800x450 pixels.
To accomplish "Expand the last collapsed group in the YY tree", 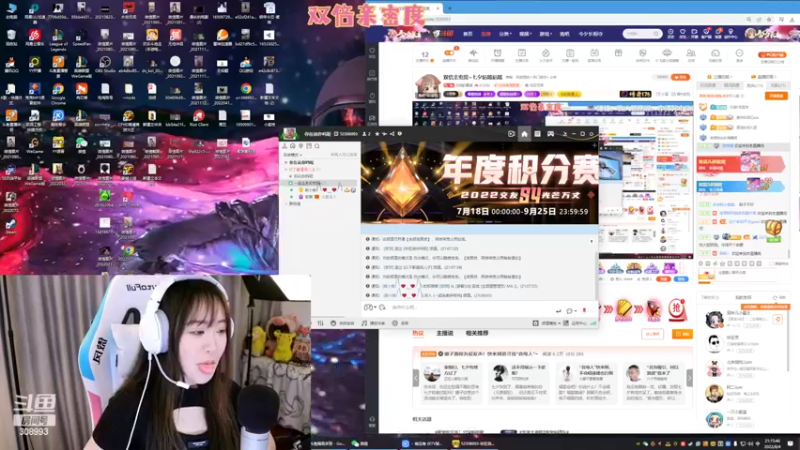I will [286, 204].
